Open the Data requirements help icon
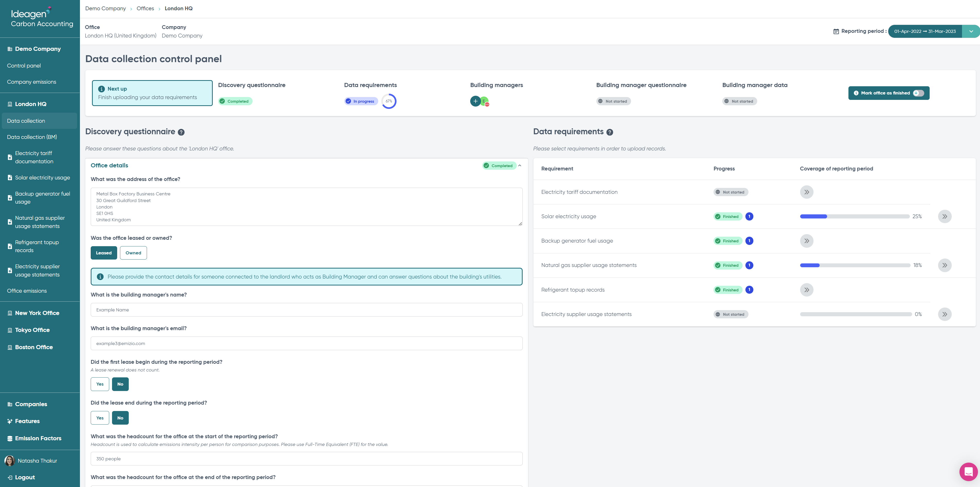 click(609, 132)
